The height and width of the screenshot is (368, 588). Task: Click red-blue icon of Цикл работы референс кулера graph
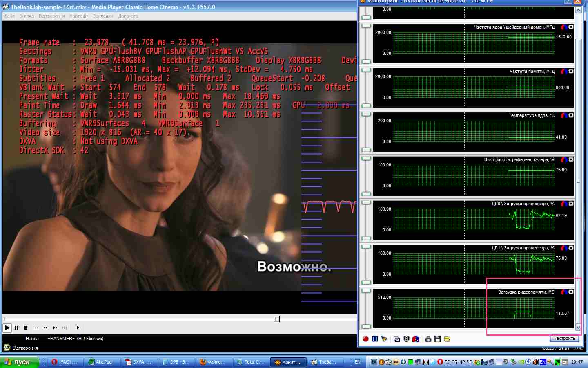point(564,159)
